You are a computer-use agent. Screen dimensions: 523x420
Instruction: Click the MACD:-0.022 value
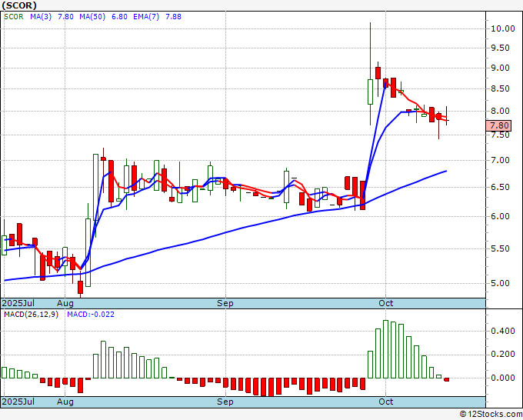(x=91, y=315)
